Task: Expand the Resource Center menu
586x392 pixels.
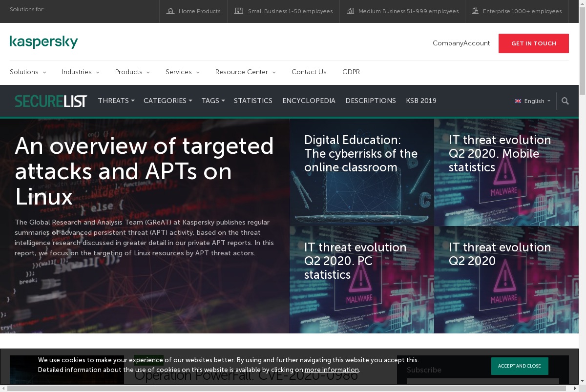Action: point(246,72)
